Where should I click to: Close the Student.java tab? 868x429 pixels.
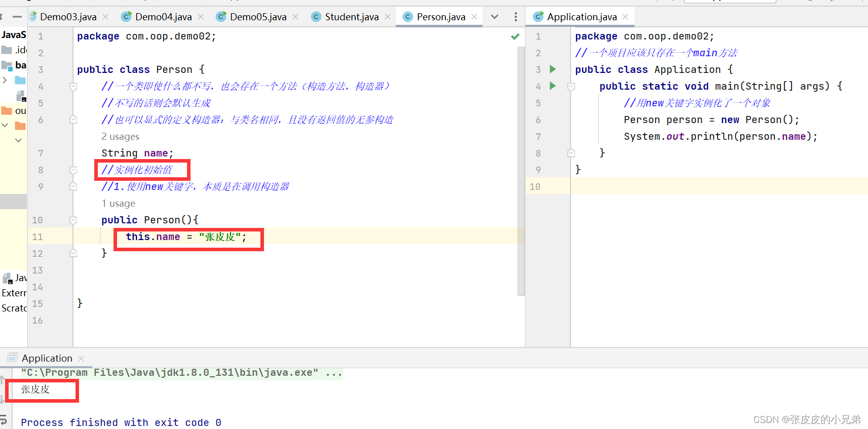[388, 17]
